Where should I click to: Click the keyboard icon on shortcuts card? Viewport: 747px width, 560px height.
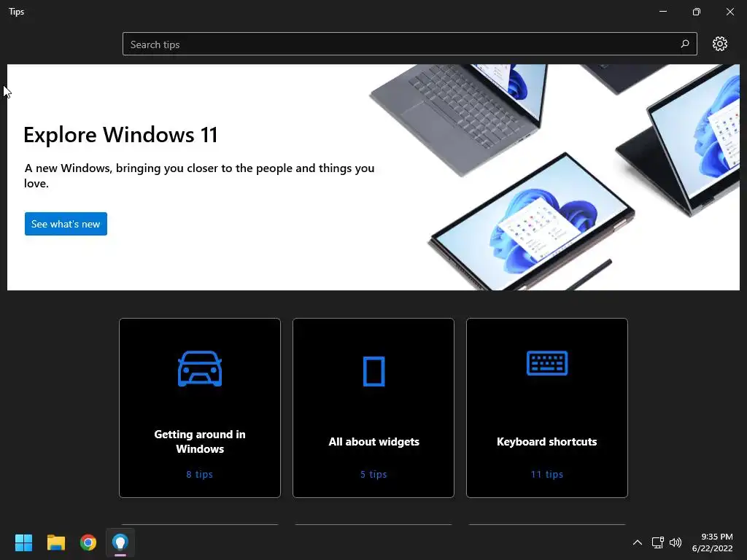pyautogui.click(x=547, y=363)
